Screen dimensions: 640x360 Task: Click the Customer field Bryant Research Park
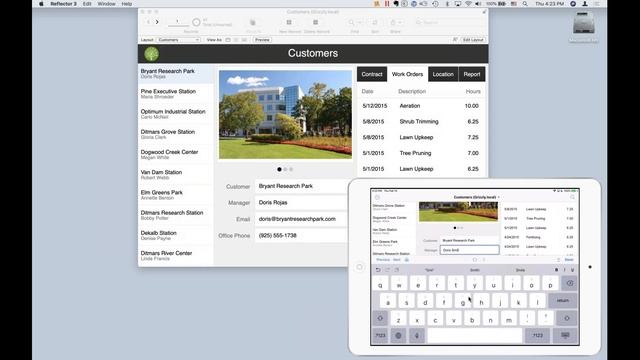[x=301, y=186]
